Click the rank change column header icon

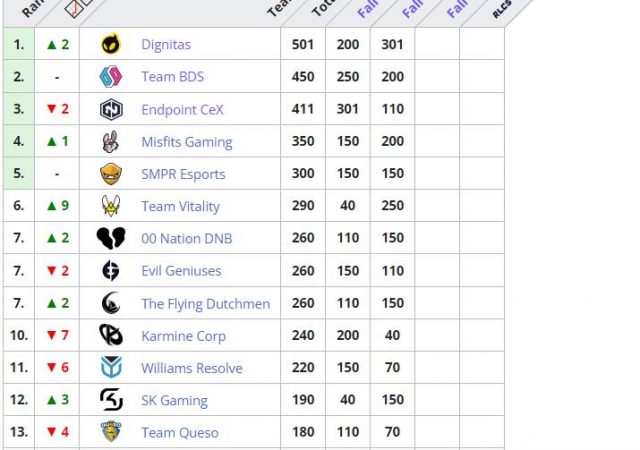pos(74,8)
